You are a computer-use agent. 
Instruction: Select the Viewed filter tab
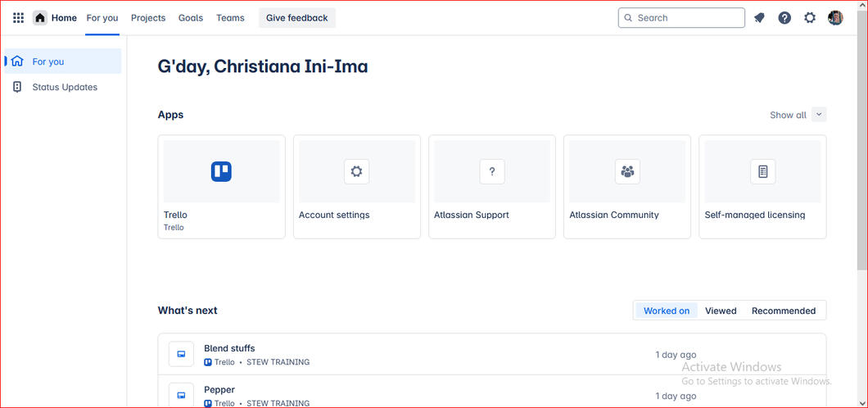721,311
